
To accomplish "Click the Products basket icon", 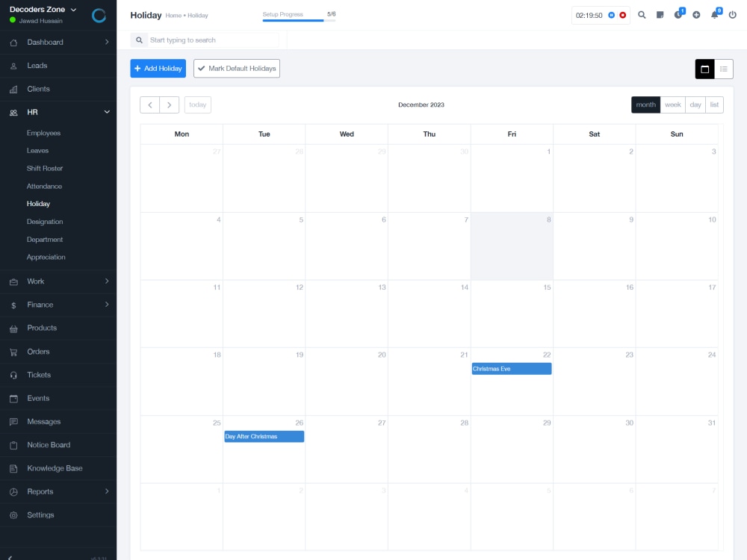I will [13, 329].
